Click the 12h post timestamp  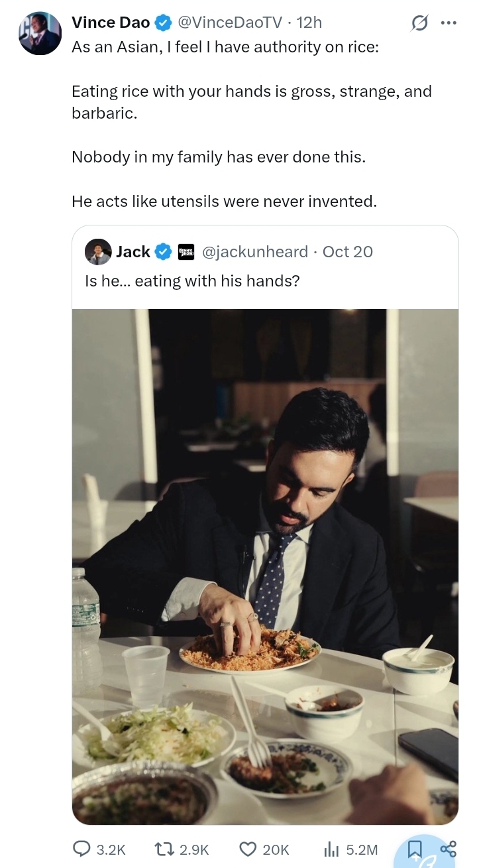click(x=309, y=23)
